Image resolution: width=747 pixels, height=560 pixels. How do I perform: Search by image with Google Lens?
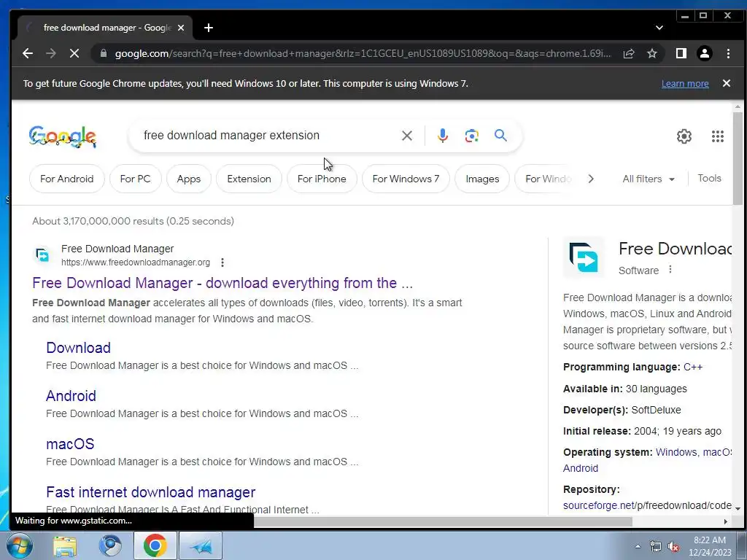click(x=472, y=136)
